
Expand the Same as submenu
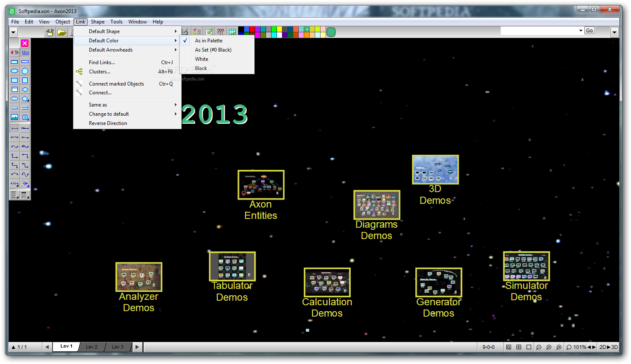128,105
